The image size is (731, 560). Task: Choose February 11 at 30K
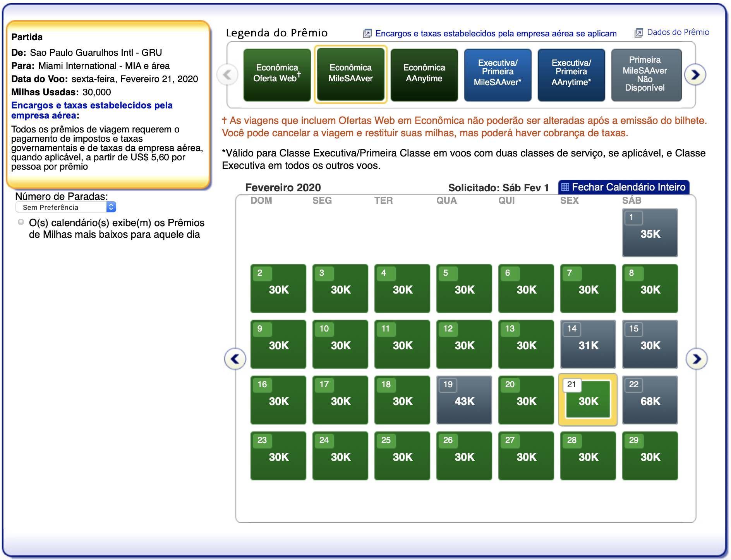tap(402, 344)
